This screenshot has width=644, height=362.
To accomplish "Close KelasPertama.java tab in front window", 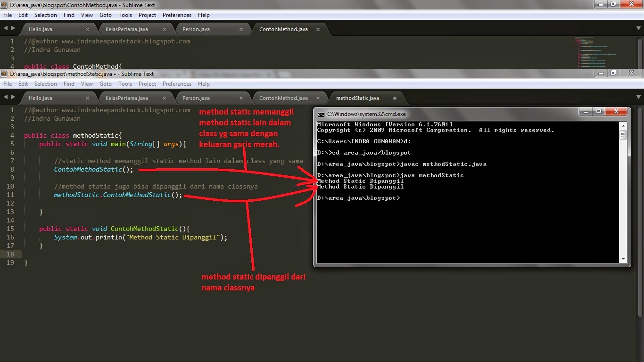I will (164, 98).
